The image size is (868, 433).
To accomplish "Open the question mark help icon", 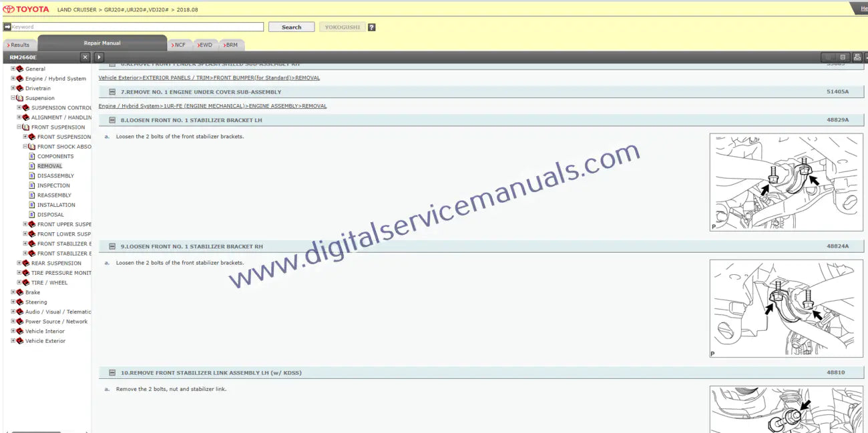I will (372, 27).
